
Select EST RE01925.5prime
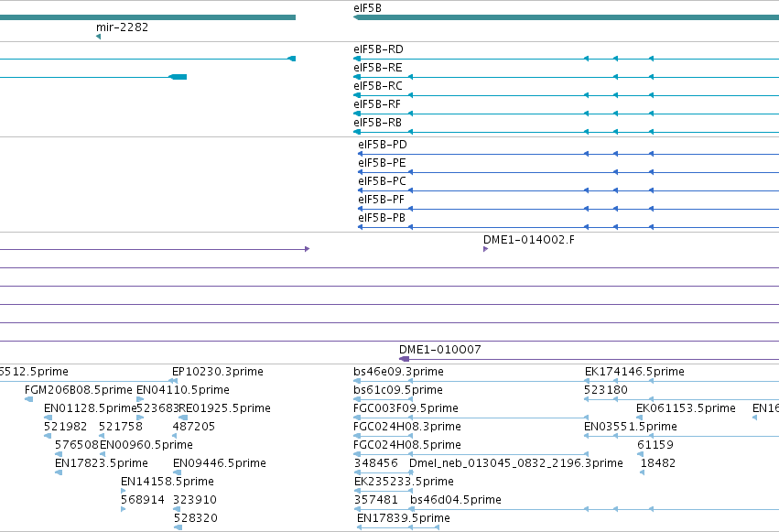click(x=224, y=408)
